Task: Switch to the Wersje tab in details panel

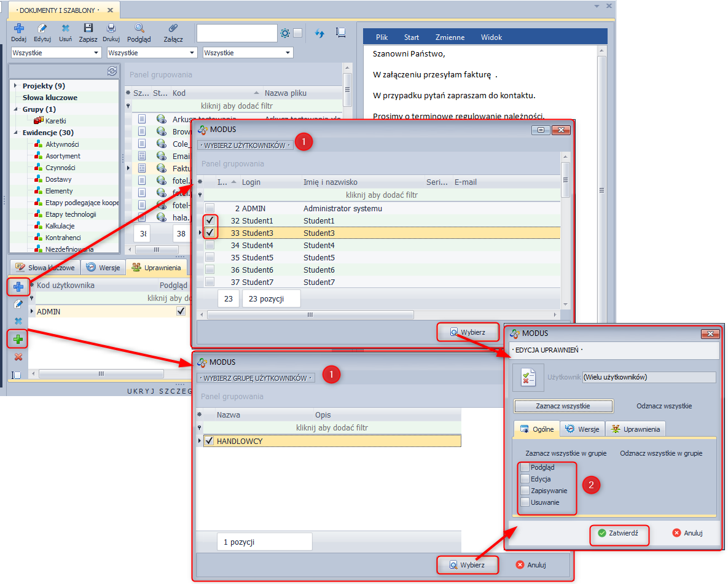Action: click(x=104, y=267)
